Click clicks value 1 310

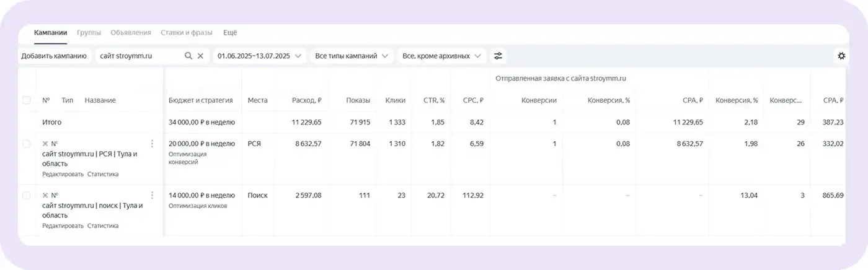click(x=397, y=144)
